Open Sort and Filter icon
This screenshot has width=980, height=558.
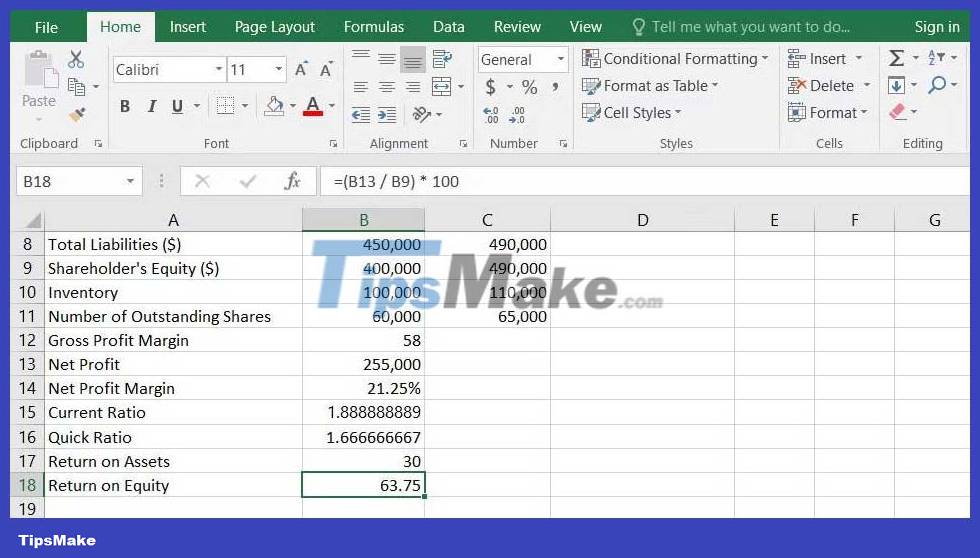(936, 58)
